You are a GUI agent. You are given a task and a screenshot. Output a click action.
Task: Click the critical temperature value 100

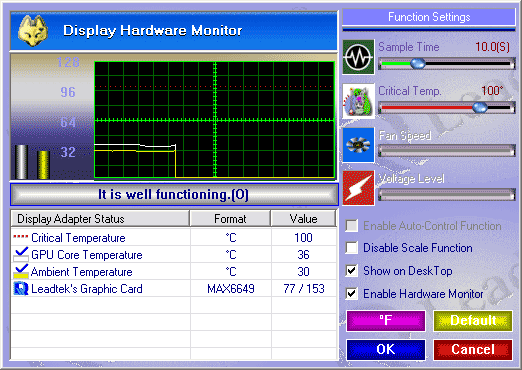(x=303, y=238)
